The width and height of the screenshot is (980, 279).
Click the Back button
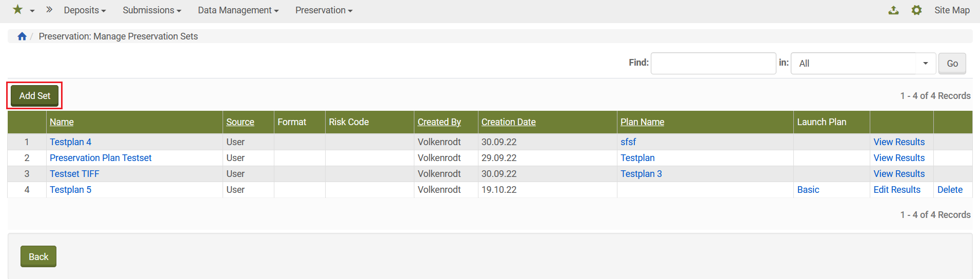pyautogui.click(x=38, y=256)
